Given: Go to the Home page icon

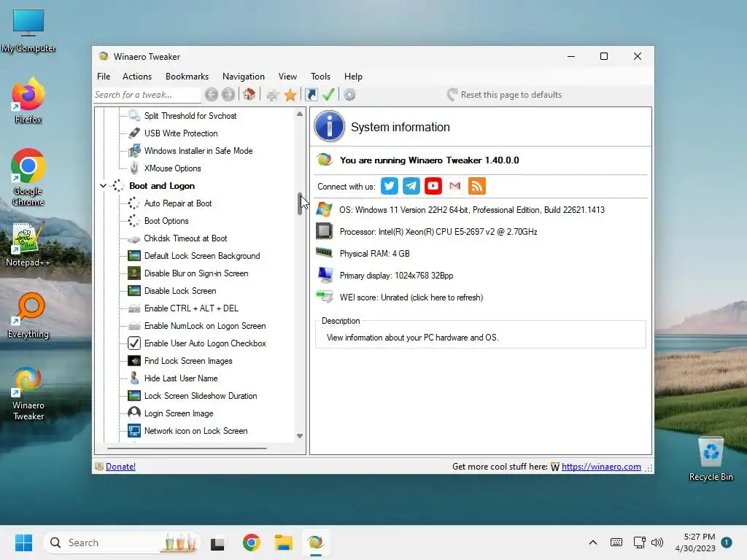Looking at the screenshot, I should (249, 95).
